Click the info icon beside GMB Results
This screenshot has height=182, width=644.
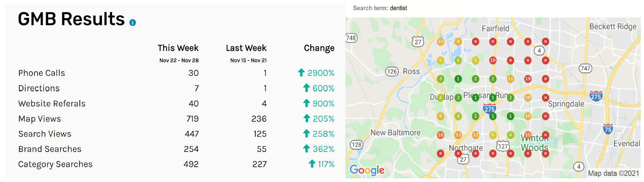point(133,23)
